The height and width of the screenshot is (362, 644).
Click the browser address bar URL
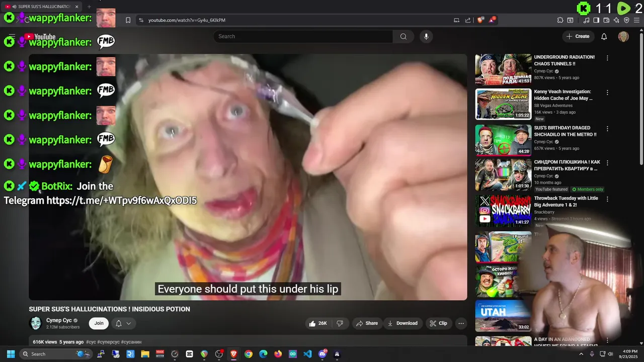pyautogui.click(x=187, y=20)
